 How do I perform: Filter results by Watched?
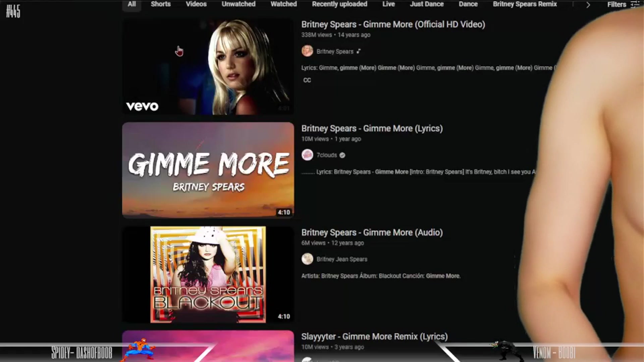pyautogui.click(x=284, y=4)
